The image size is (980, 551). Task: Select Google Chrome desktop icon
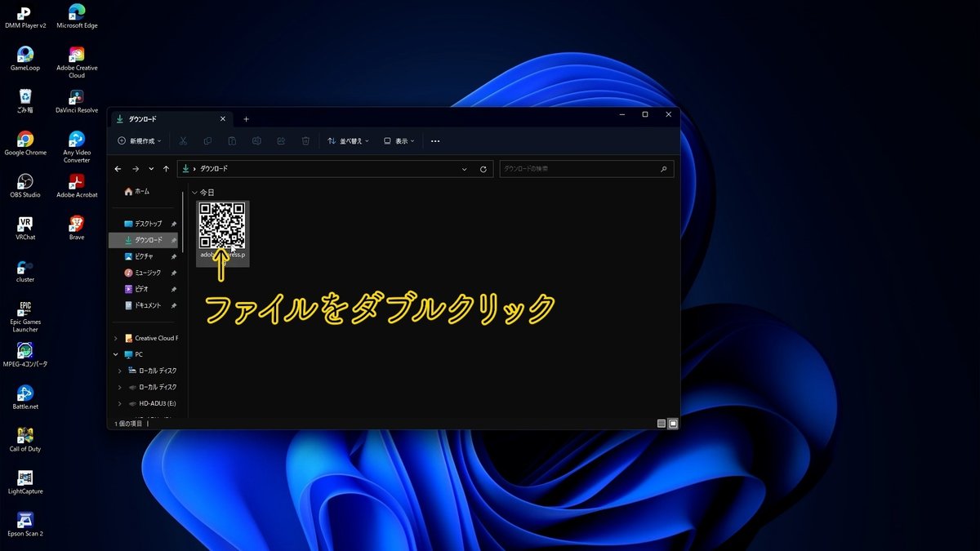pos(25,144)
